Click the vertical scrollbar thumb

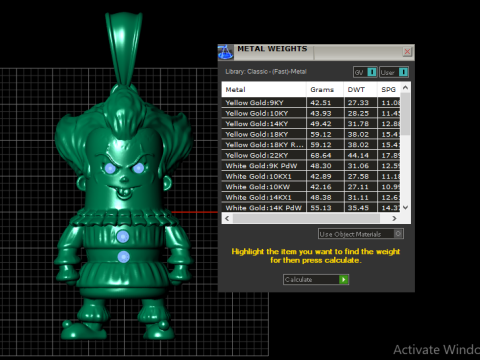(x=405, y=114)
